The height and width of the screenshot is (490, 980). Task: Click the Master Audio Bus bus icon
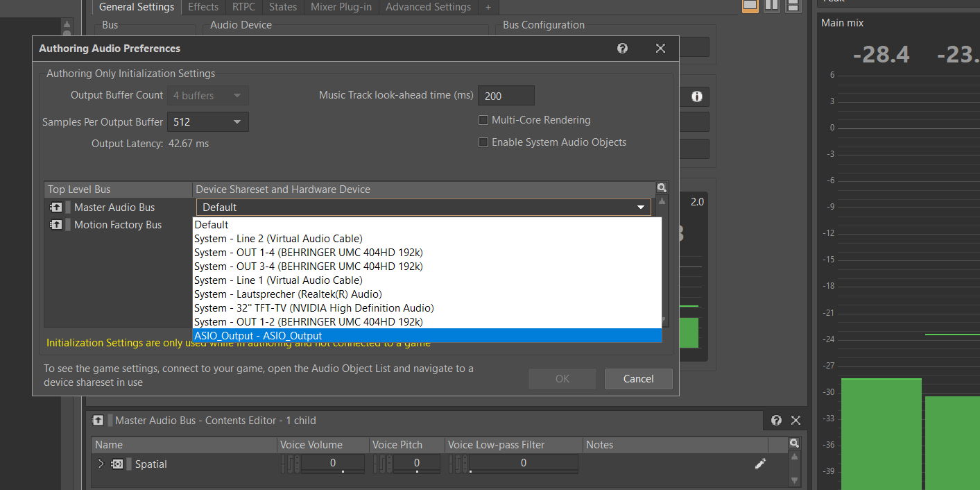tap(57, 207)
